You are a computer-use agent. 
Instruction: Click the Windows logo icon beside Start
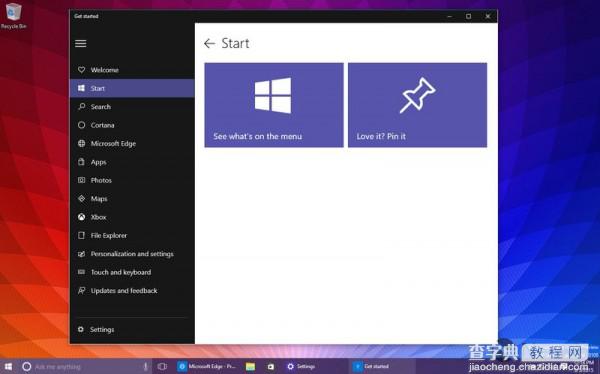(x=81, y=88)
